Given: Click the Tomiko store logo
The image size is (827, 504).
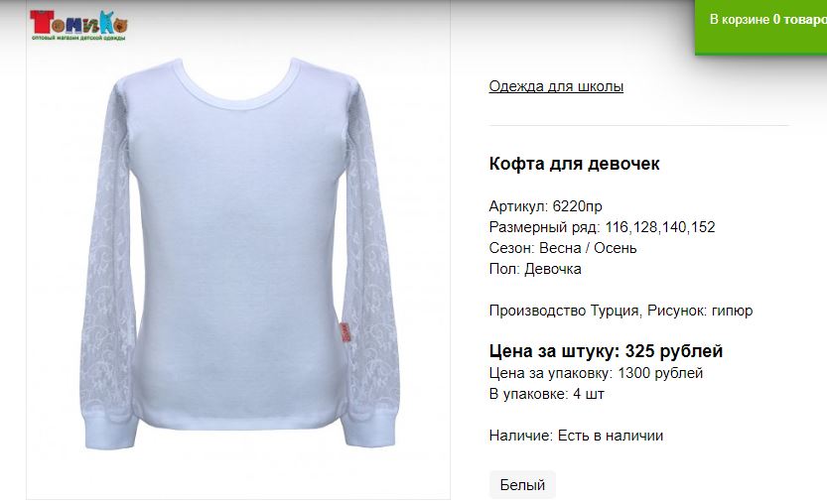Looking at the screenshot, I should coord(78,26).
